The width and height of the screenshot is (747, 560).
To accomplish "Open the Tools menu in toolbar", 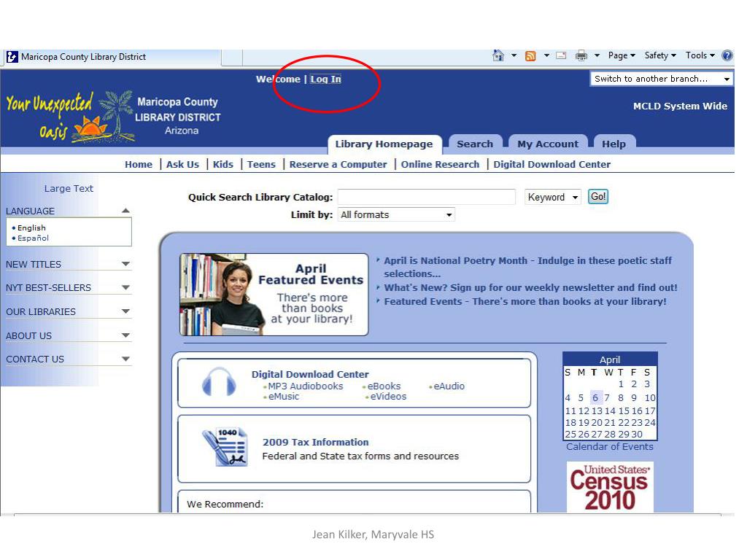I will point(700,55).
